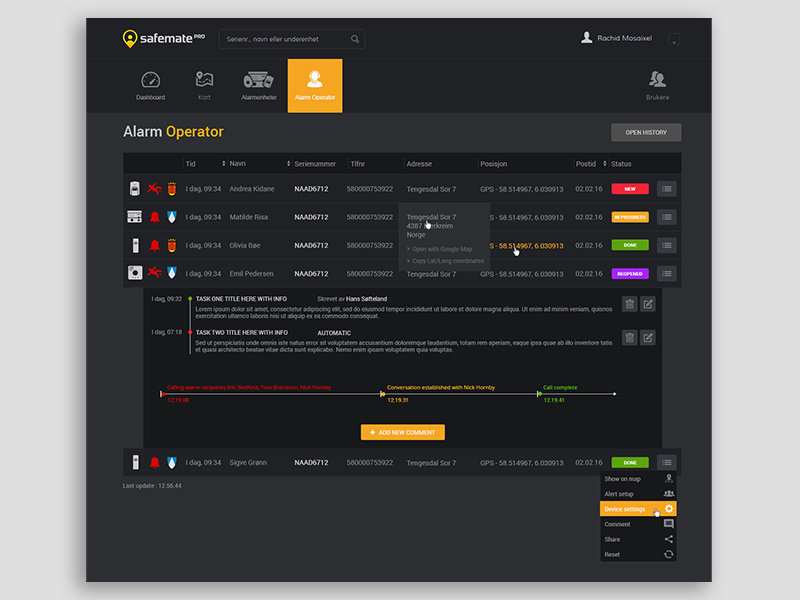The image size is (800, 600).
Task: Open the actions menu for Sigve Grønn
Action: pos(666,462)
